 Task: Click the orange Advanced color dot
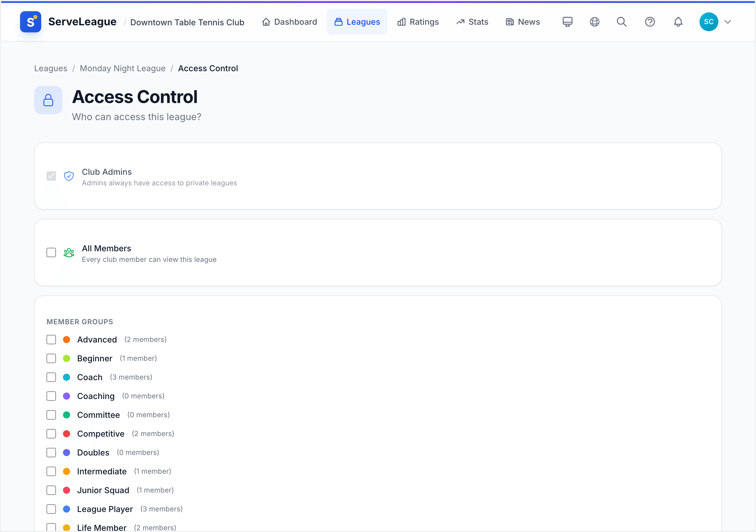pyautogui.click(x=67, y=339)
